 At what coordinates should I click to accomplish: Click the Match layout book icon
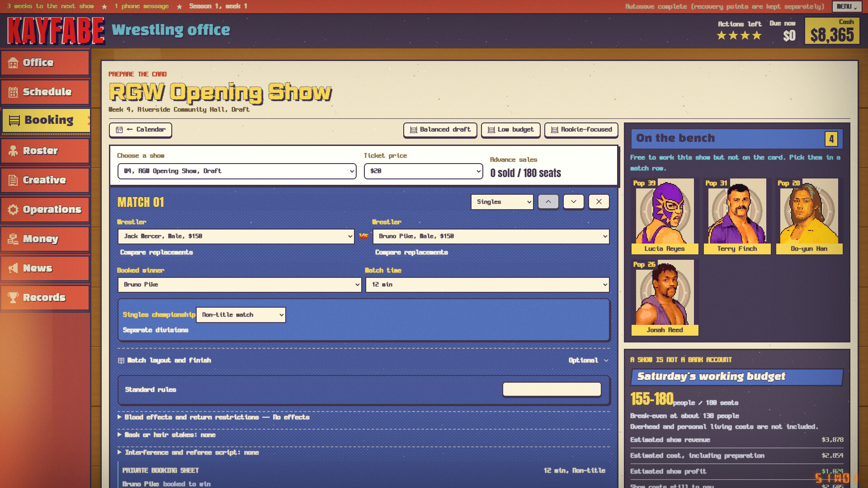121,361
